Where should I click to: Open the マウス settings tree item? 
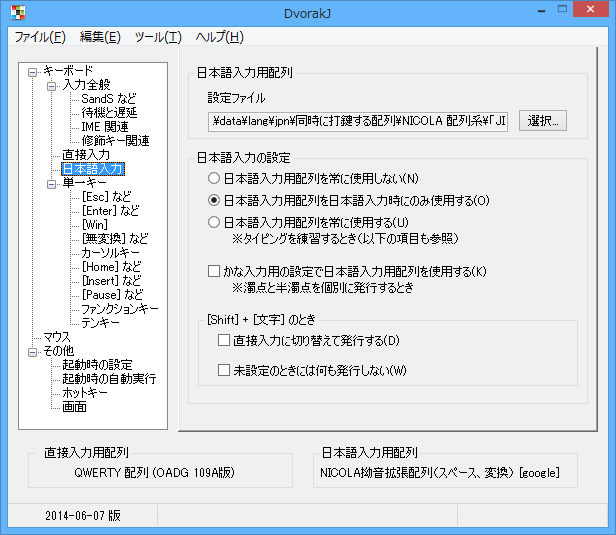point(57,337)
